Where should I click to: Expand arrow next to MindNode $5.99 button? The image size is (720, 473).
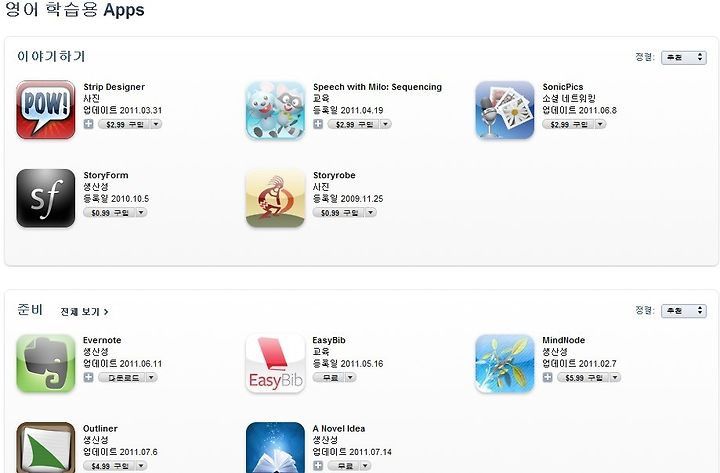[615, 377]
